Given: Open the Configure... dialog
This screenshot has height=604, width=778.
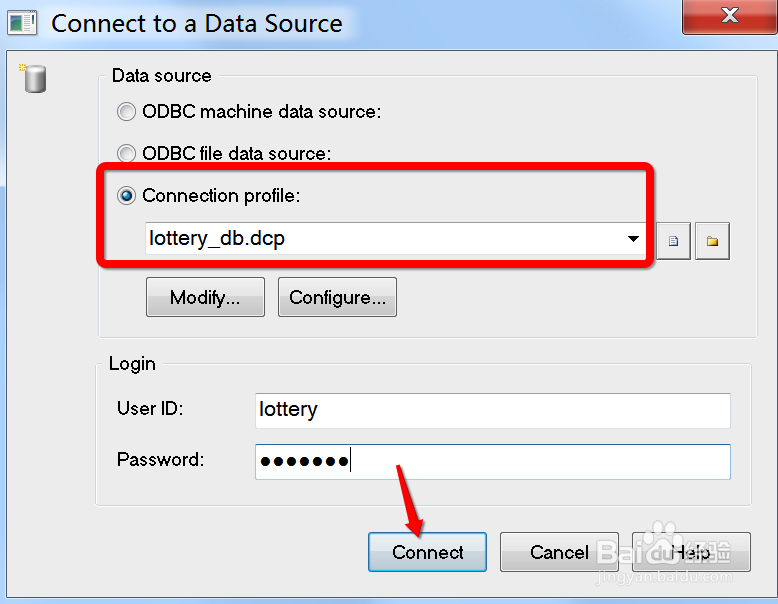Looking at the screenshot, I should [x=337, y=297].
